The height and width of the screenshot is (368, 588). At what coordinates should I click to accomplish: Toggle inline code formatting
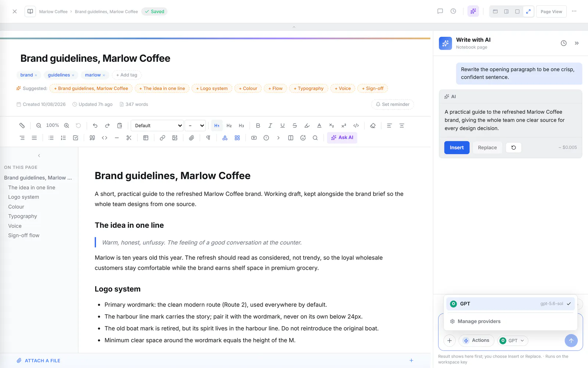[x=356, y=125]
